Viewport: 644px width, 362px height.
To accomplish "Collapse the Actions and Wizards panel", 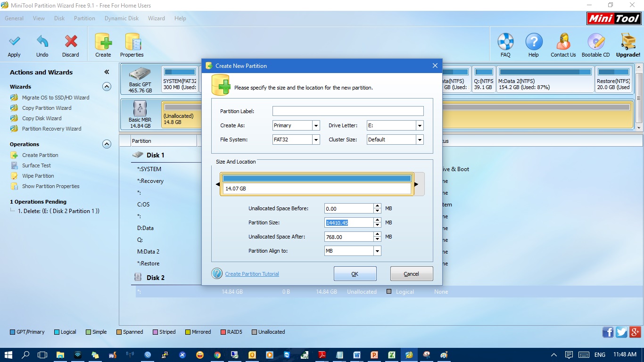I will tap(107, 72).
